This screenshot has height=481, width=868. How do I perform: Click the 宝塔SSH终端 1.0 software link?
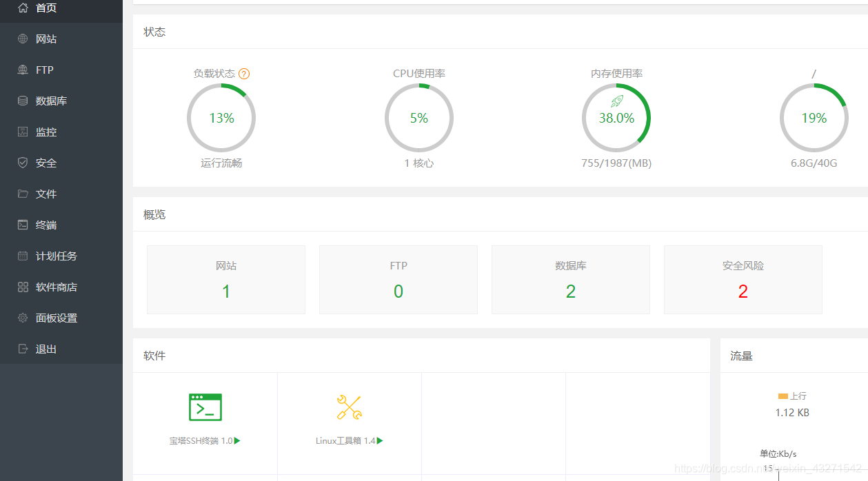click(x=205, y=441)
